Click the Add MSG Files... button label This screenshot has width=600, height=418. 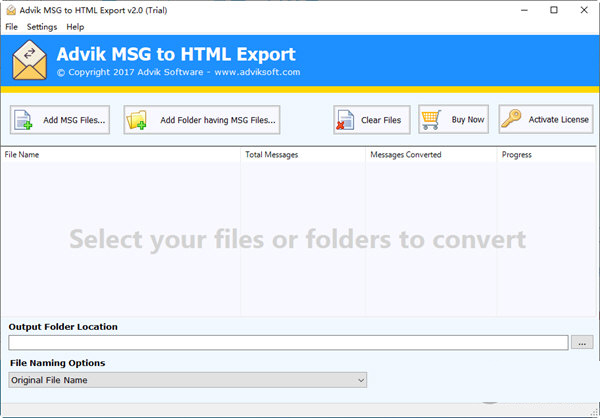point(74,120)
